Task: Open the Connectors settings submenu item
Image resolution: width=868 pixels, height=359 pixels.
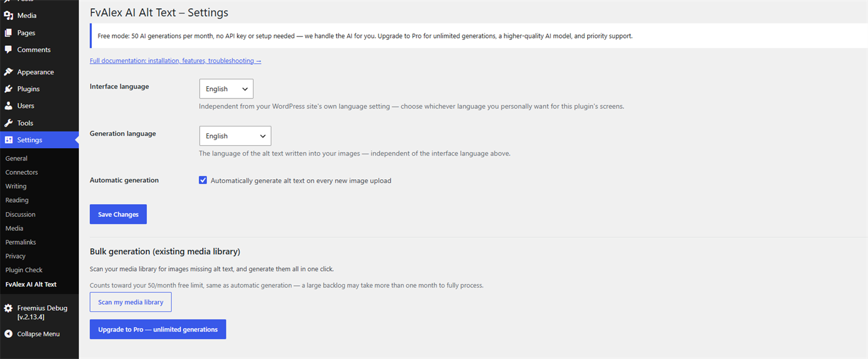Action: pyautogui.click(x=22, y=172)
